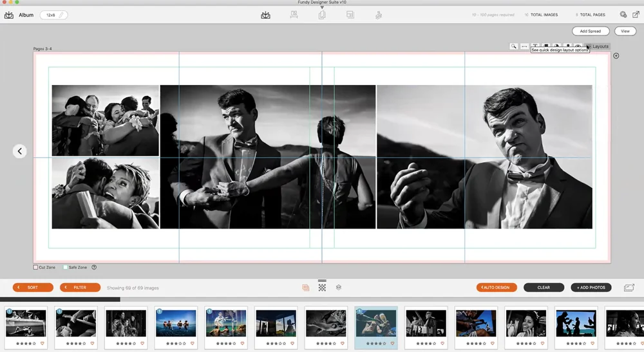
Task: Open the layers stack icon above thumbnails
Action: 338,287
